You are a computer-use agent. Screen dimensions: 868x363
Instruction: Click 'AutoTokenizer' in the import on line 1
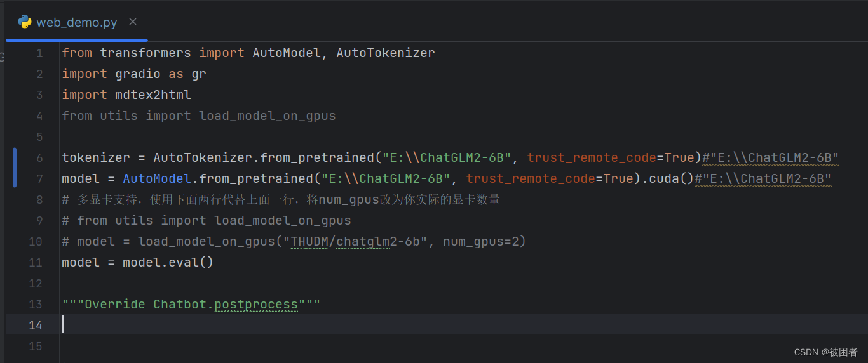point(386,53)
